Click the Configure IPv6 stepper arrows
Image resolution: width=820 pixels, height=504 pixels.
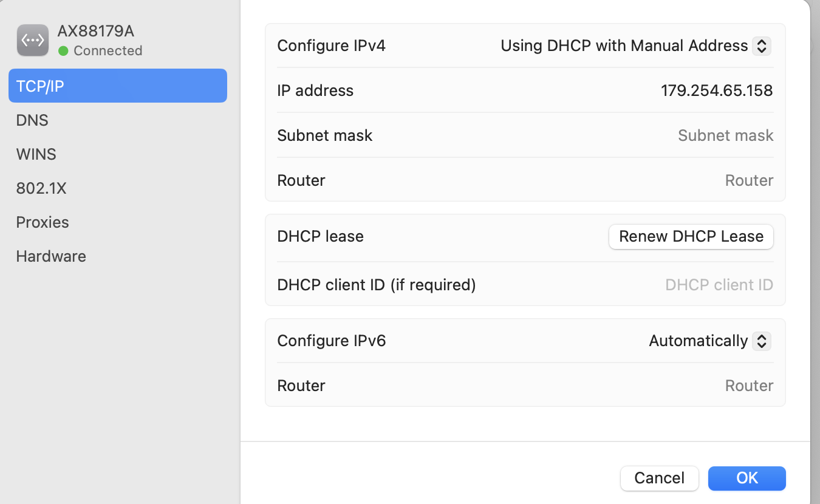(x=761, y=341)
